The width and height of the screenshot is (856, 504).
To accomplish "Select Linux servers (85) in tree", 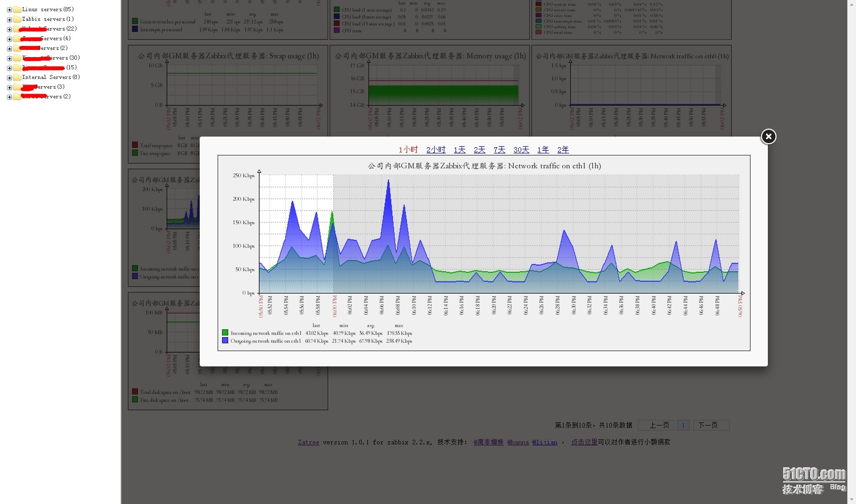I will [x=48, y=9].
